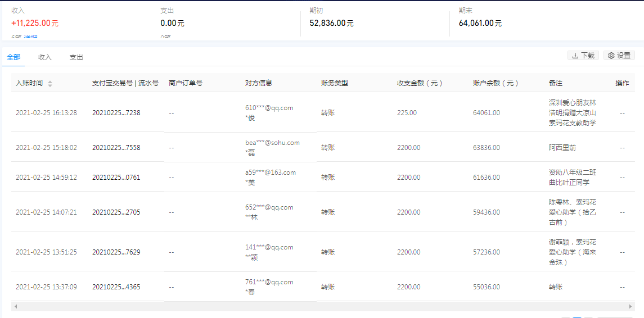Open the 设置 settings button
Screen dimensions: 644x318
619,56
